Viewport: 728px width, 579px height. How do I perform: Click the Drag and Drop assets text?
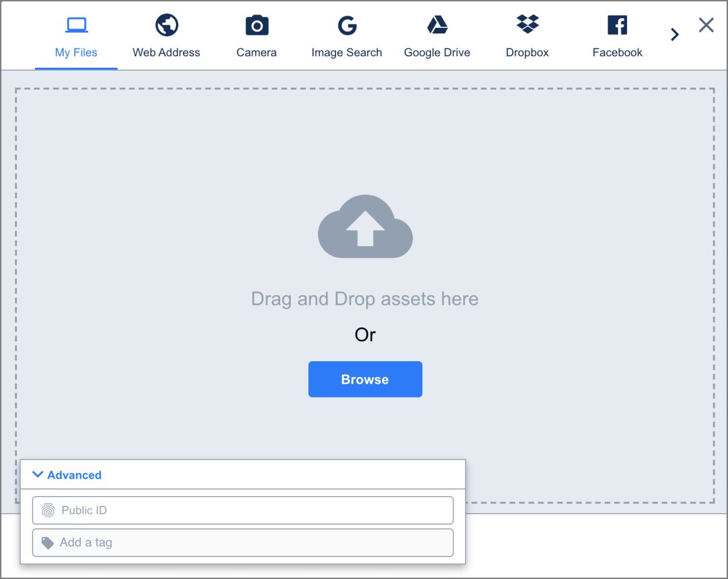tap(365, 299)
